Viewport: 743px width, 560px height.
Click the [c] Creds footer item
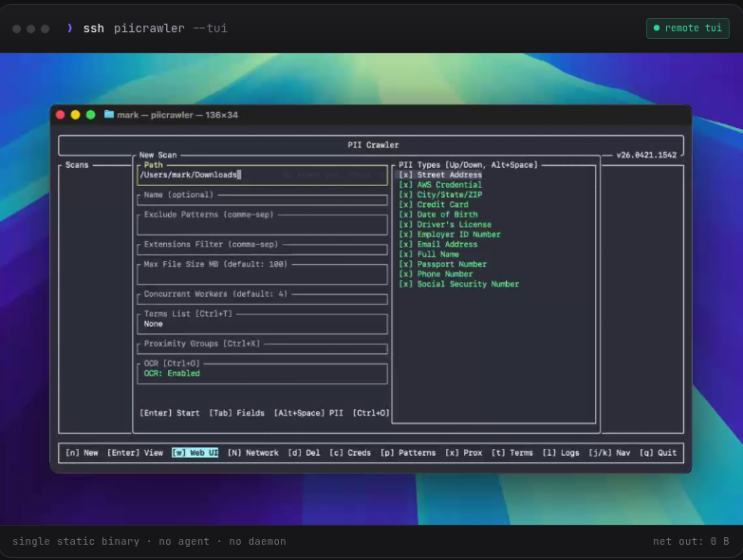[350, 453]
